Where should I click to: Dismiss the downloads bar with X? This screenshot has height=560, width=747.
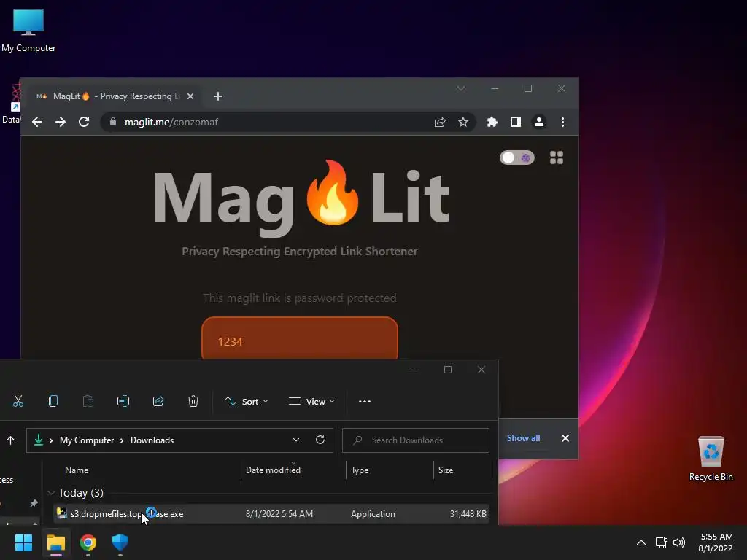[x=565, y=438]
